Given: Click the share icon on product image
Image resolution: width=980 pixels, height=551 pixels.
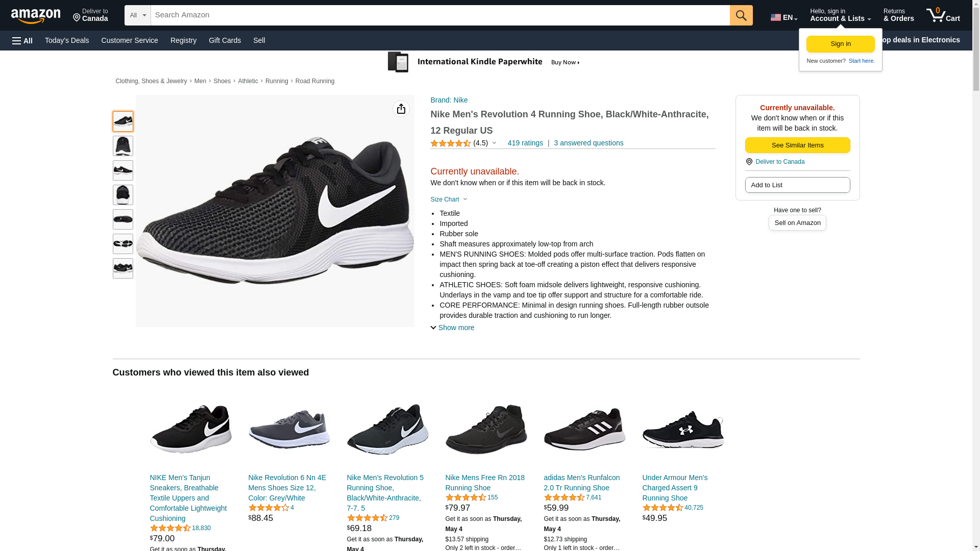Looking at the screenshot, I should pyautogui.click(x=401, y=109).
